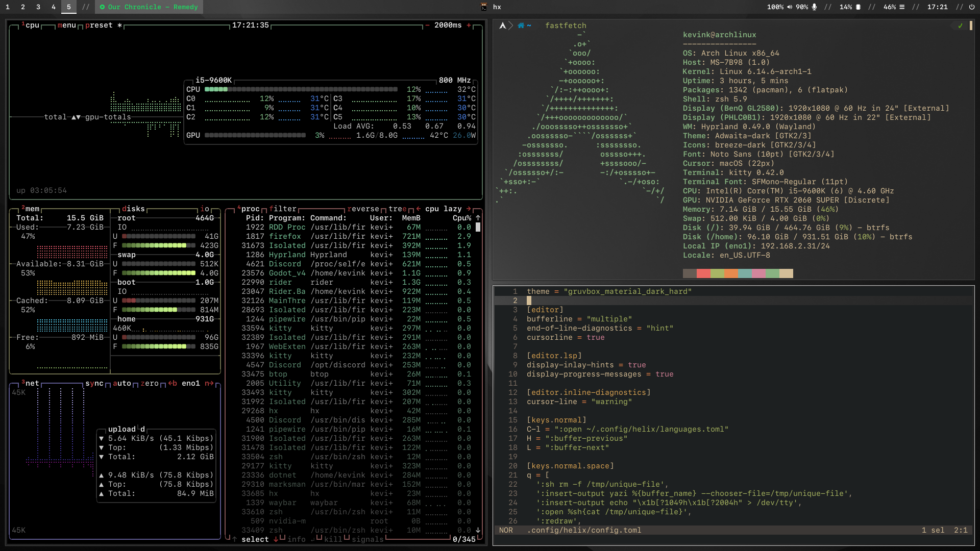Switch to workspace 3
980x551 pixels.
(x=38, y=7)
